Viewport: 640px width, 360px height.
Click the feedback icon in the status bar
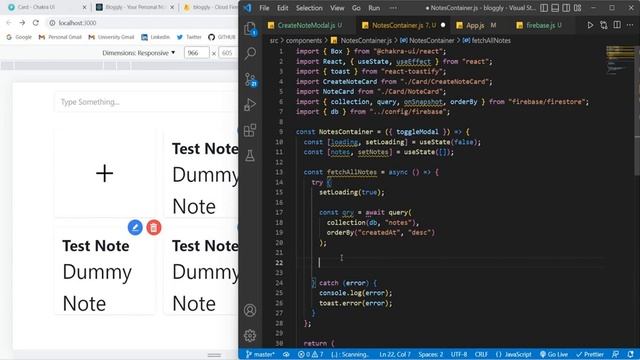pos(616,354)
